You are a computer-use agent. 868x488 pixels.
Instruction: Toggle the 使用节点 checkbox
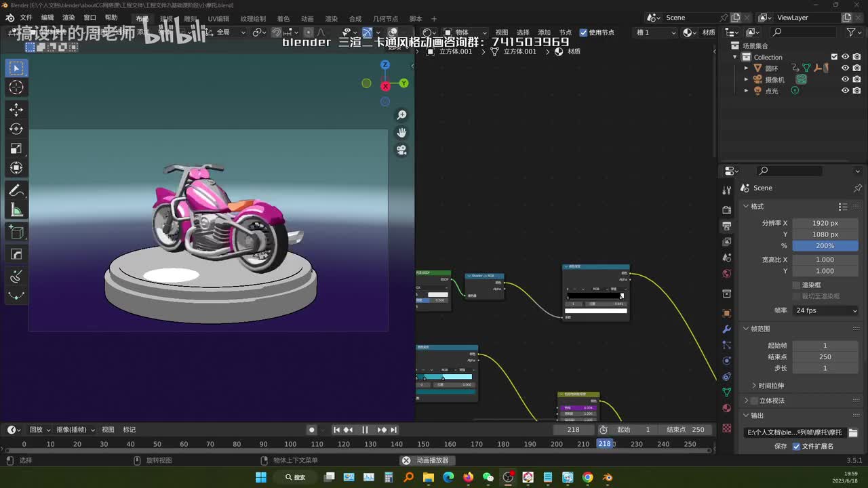click(583, 32)
